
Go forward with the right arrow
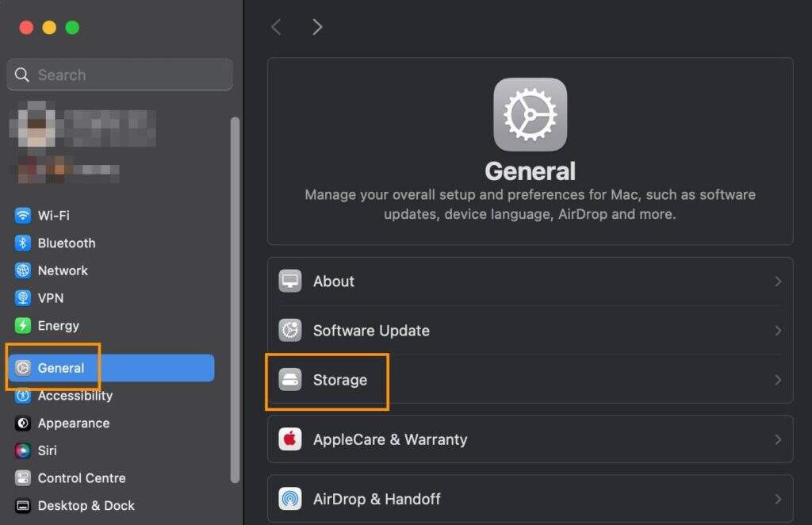[x=317, y=27]
